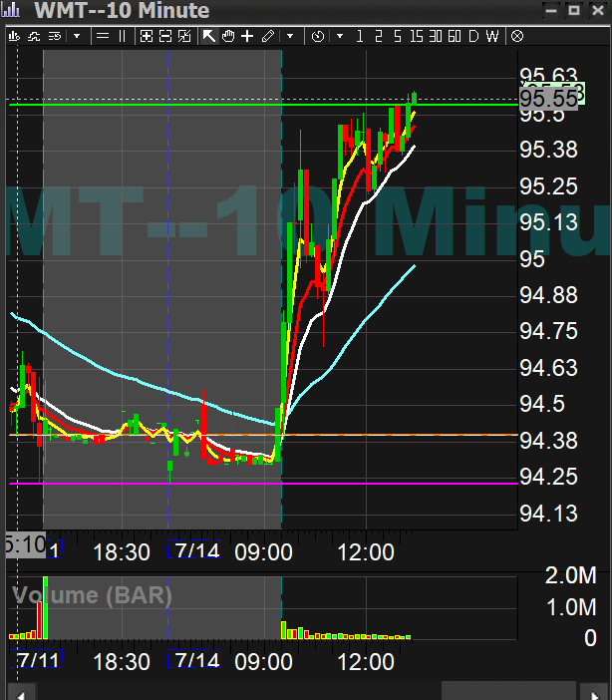Click the Volume (BAR) pane label
Image resolution: width=612 pixels, height=700 pixels.
click(92, 595)
